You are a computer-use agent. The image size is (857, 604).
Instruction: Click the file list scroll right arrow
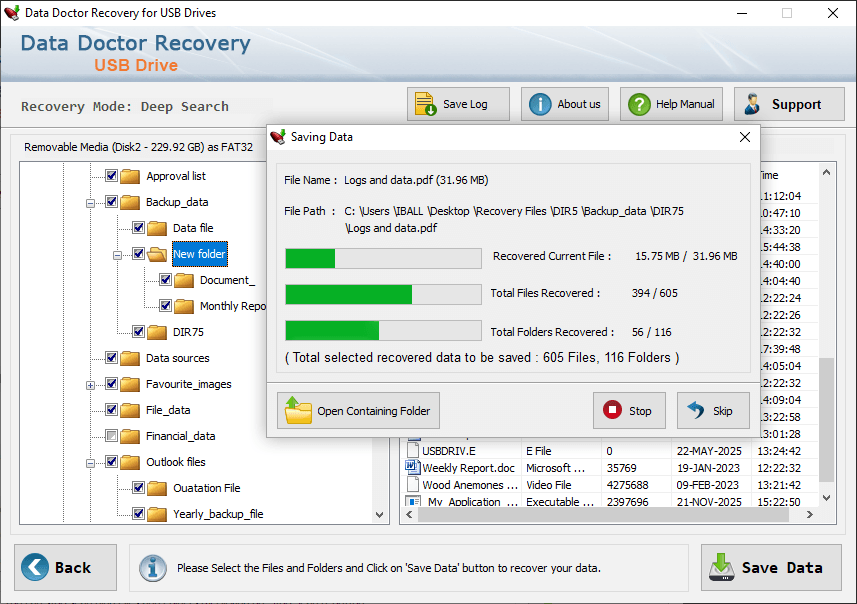point(810,514)
